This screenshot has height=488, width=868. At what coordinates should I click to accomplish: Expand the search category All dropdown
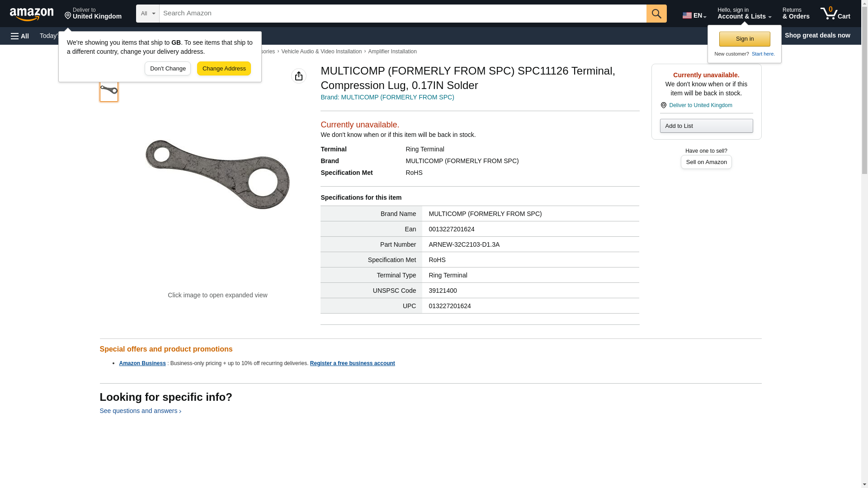pyautogui.click(x=148, y=14)
